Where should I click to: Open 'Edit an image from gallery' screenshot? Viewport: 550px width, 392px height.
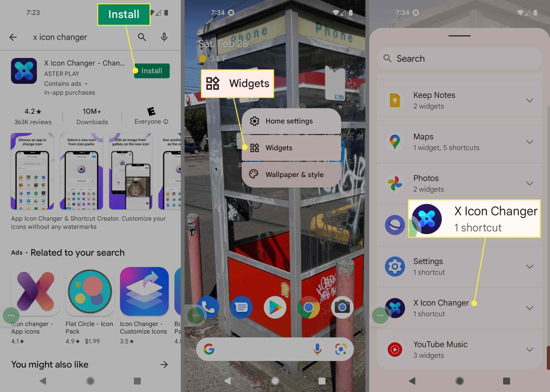click(131, 171)
